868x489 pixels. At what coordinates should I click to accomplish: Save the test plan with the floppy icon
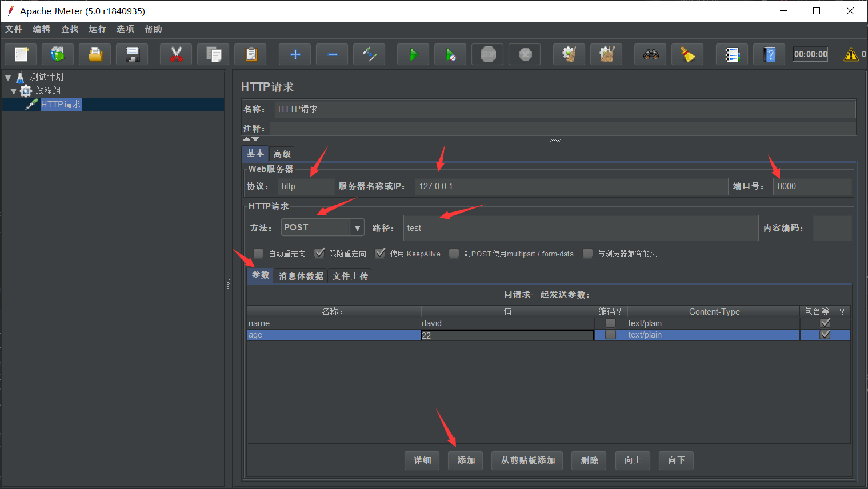(132, 54)
